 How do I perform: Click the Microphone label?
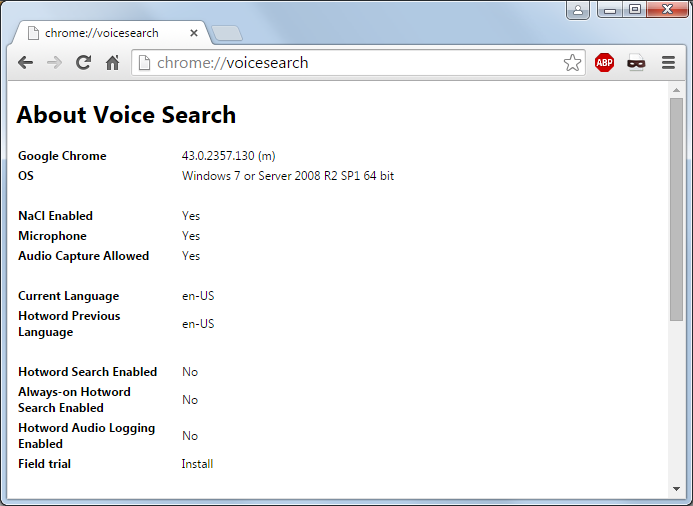coord(52,236)
